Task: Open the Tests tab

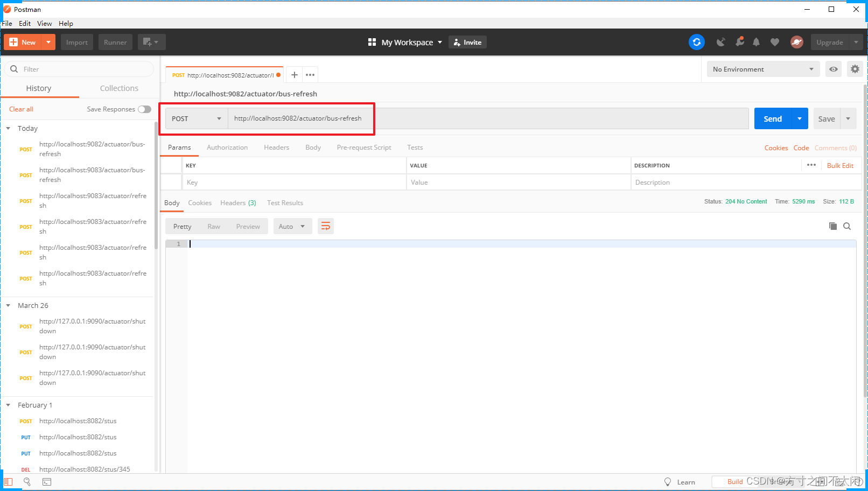Action: pos(415,147)
